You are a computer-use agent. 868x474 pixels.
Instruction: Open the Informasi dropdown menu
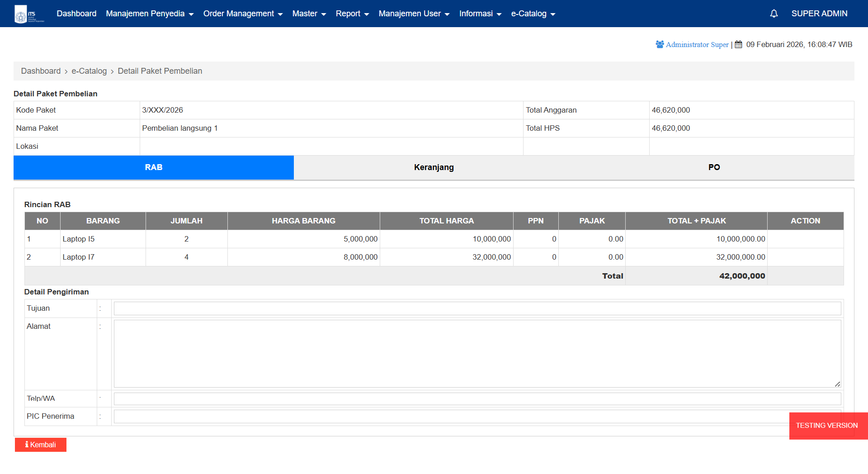pos(480,14)
